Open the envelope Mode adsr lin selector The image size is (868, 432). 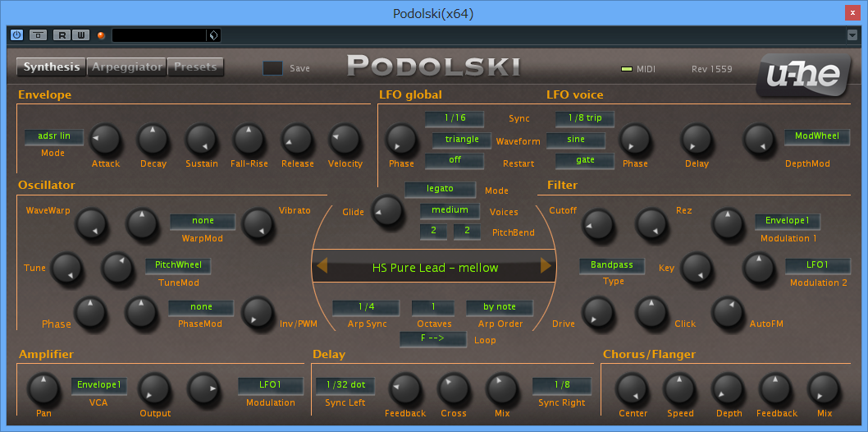tap(54, 137)
